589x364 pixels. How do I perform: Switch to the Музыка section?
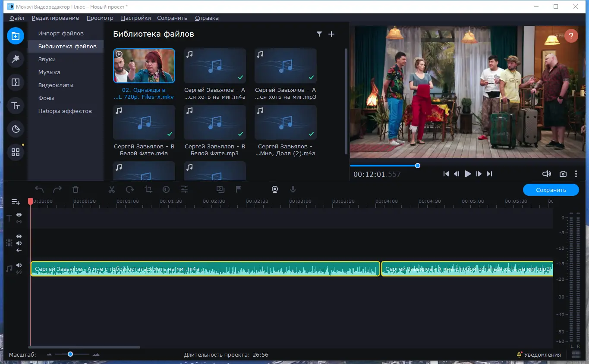tap(49, 72)
